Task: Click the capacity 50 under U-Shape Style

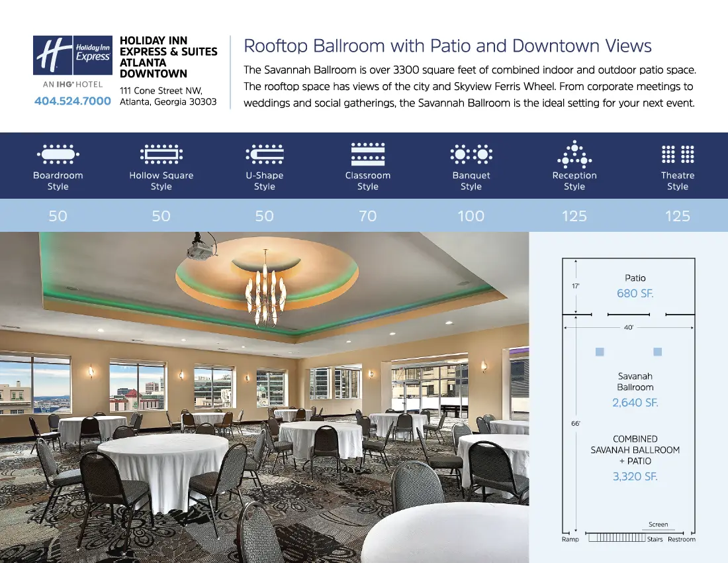Action: coord(265,216)
